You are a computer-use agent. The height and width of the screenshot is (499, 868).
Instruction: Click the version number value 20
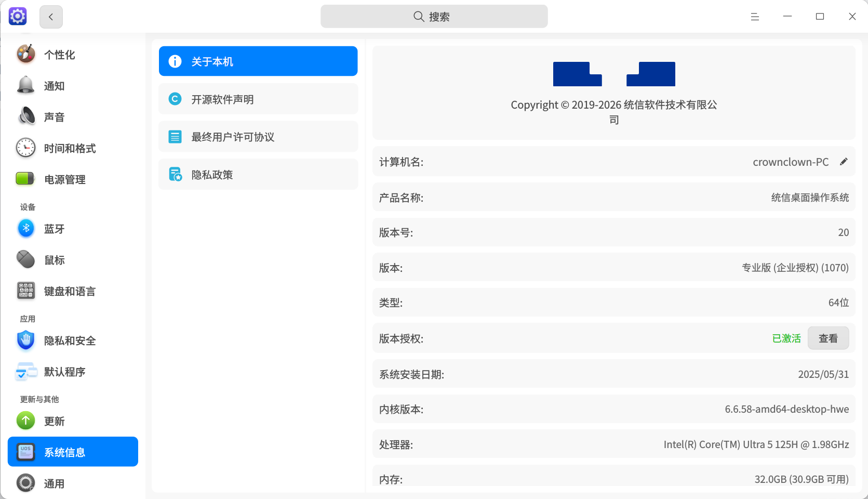[844, 232]
